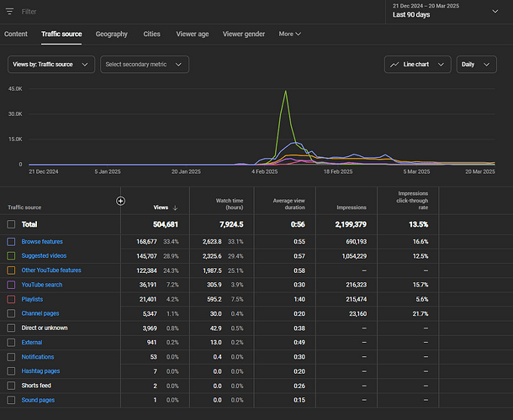The height and width of the screenshot is (420, 513).
Task: Click the Impressions column header
Action: (351, 207)
